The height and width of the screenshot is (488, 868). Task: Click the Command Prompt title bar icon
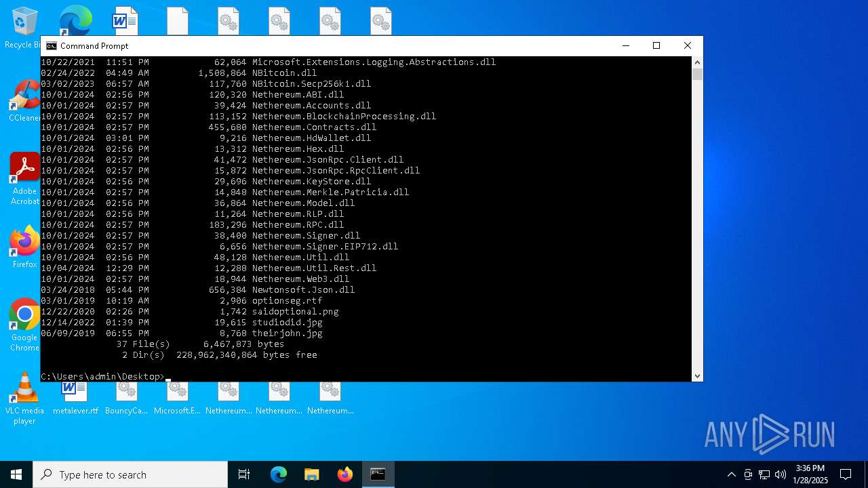click(x=52, y=46)
